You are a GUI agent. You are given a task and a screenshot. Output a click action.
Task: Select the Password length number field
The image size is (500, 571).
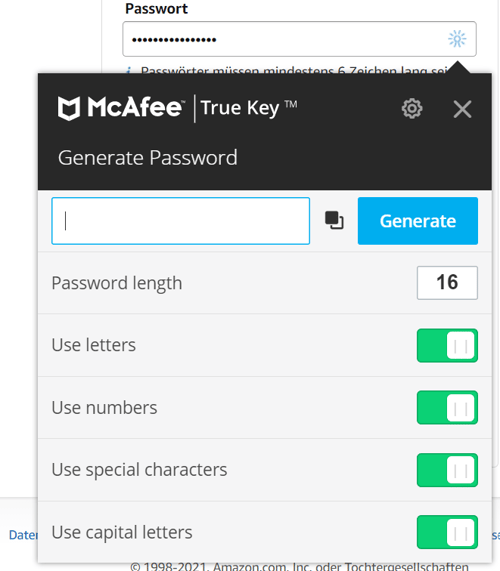[x=447, y=283]
